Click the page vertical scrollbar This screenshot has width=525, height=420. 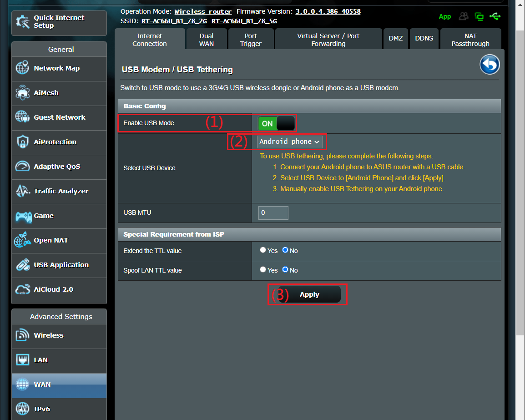coord(520,182)
